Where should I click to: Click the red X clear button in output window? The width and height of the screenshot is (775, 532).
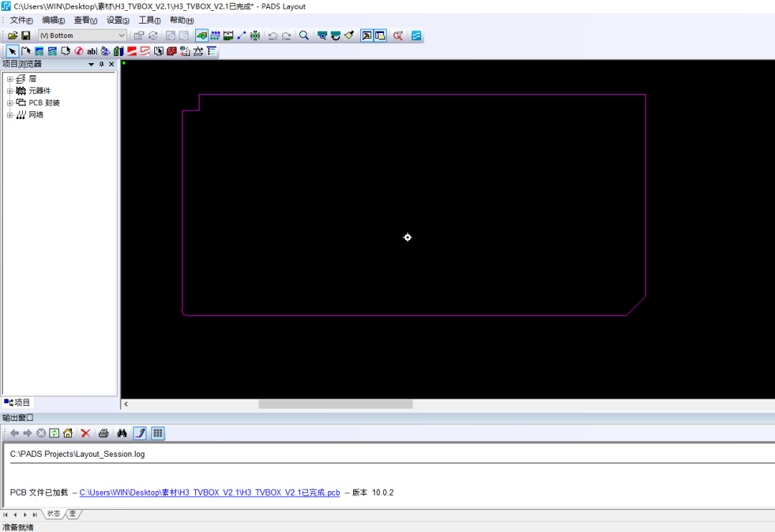[85, 432]
